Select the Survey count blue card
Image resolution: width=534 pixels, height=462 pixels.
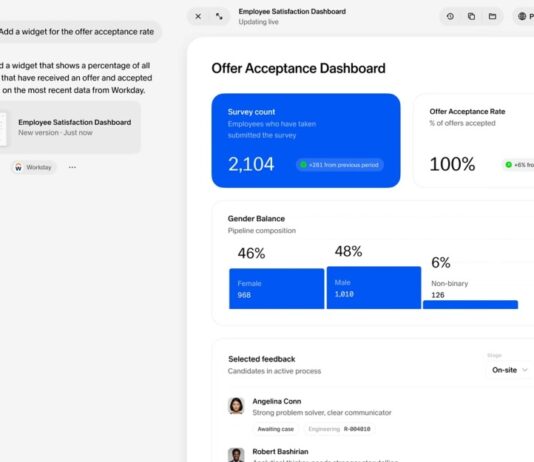tap(306, 140)
